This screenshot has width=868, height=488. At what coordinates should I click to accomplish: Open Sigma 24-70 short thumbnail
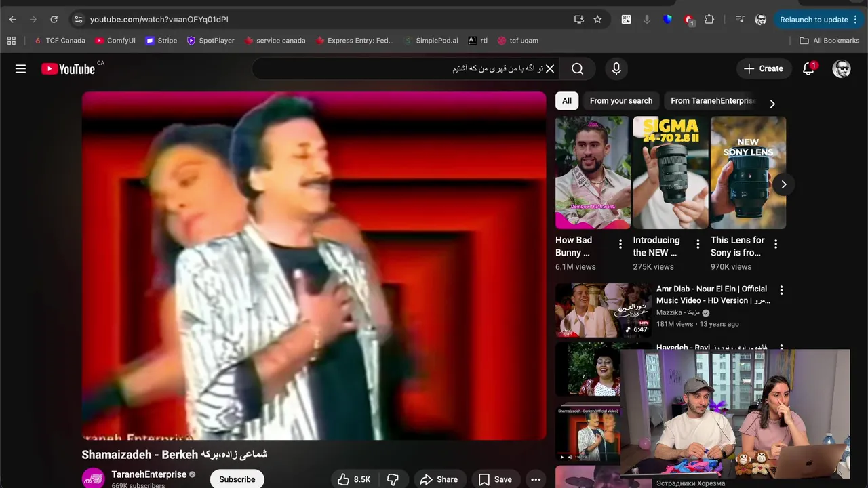670,172
